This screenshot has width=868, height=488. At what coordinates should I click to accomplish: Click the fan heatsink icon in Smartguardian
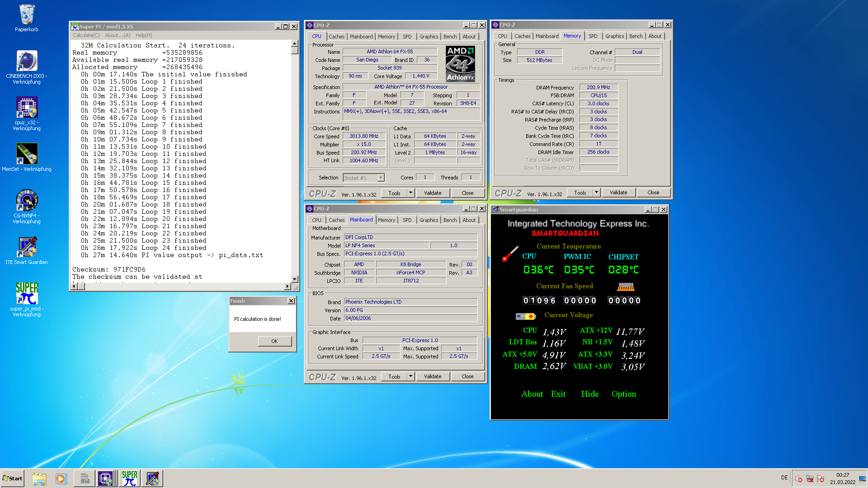pos(626,286)
